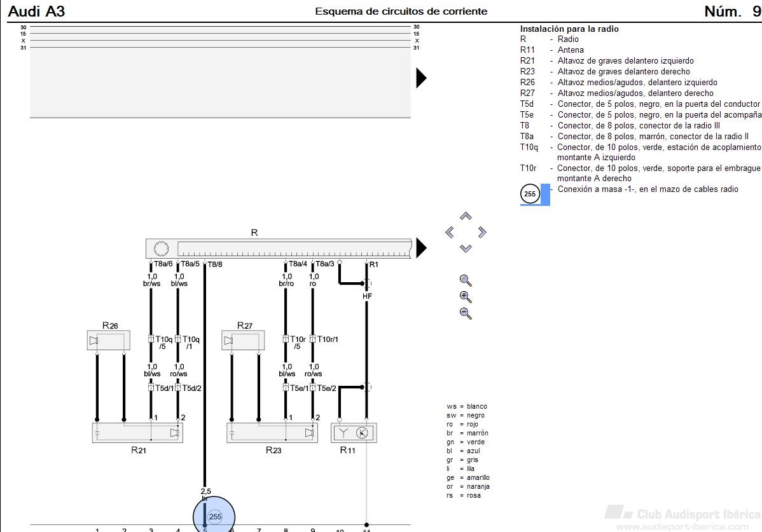Click colour code 'gn = verde'
762x532 pixels.
[x=466, y=442]
